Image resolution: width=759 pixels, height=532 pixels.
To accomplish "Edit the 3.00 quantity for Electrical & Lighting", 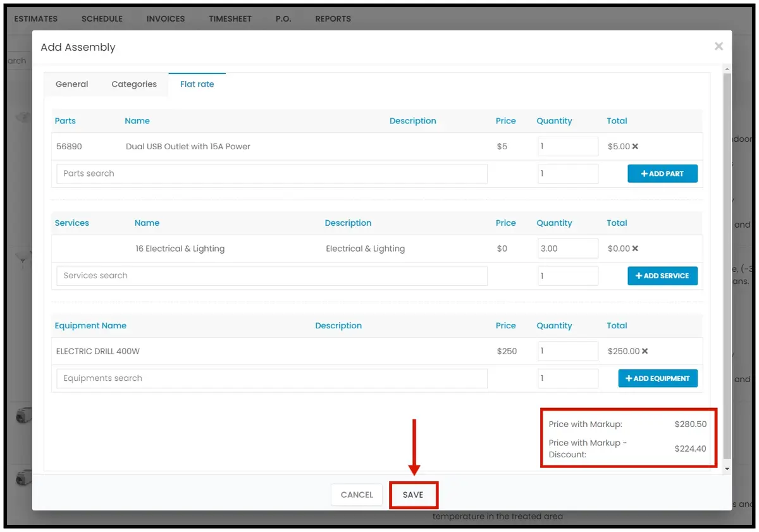I will (x=568, y=249).
